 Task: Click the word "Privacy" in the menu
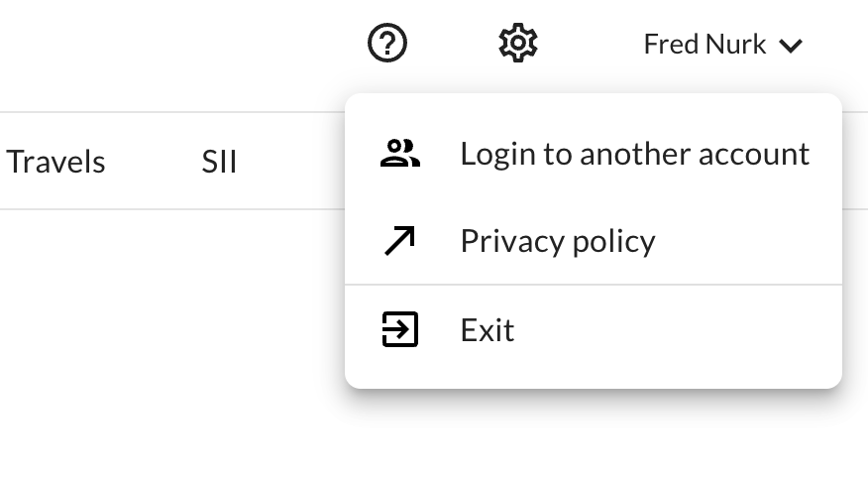[507, 241]
